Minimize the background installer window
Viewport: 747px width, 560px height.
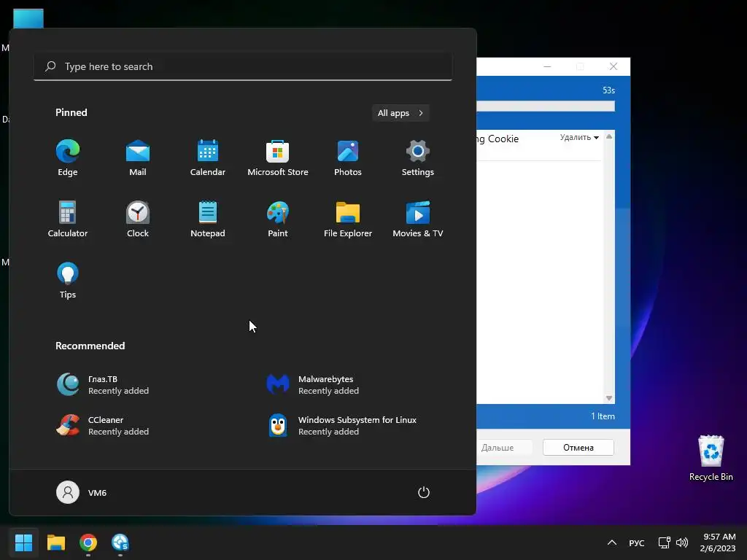tap(547, 66)
